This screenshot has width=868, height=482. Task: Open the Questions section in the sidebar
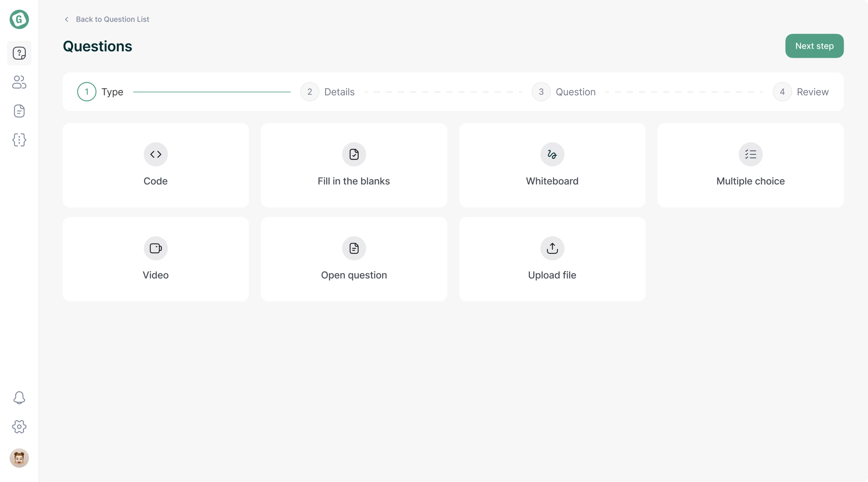click(19, 53)
